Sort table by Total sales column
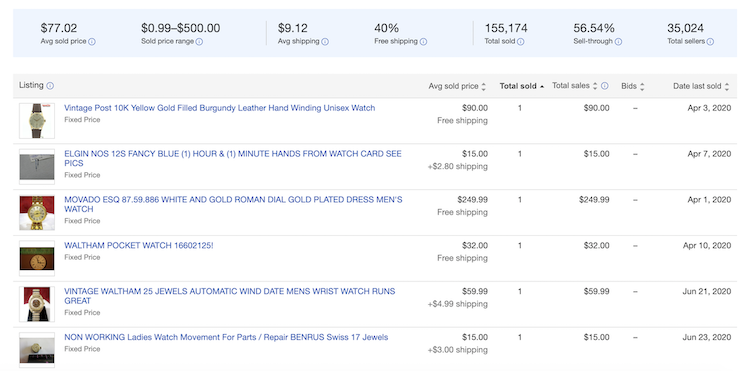Viewport: 749px width, 371px height. click(x=575, y=86)
